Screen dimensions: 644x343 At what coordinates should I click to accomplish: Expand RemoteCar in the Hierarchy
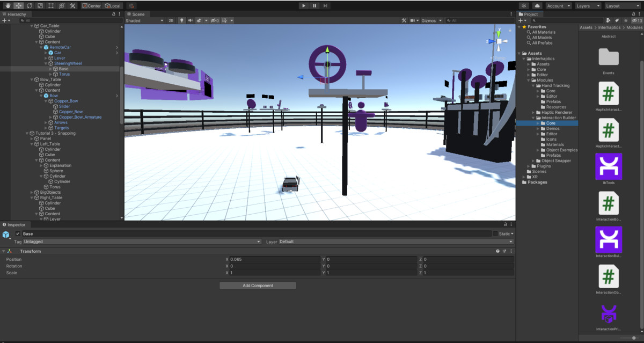click(40, 47)
